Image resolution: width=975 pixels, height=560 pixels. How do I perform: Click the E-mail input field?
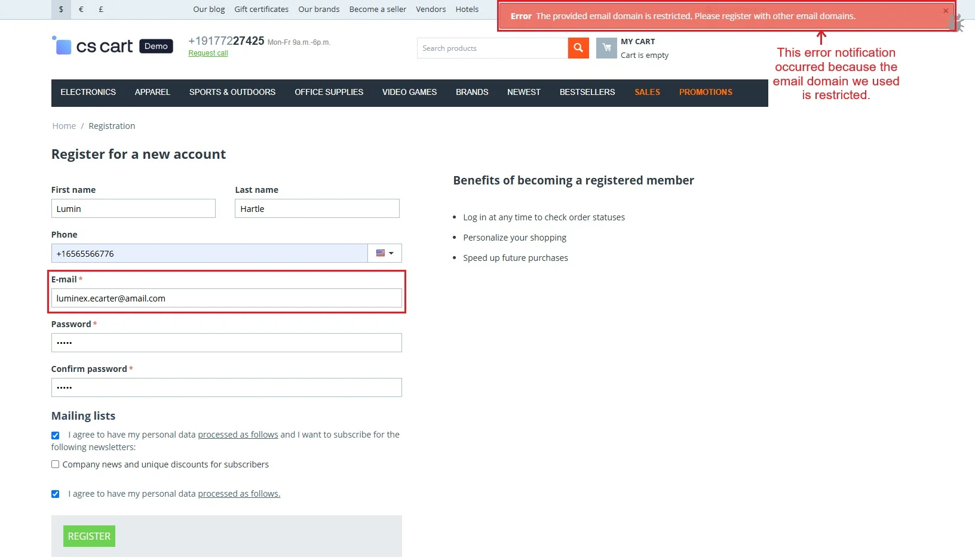tap(226, 298)
